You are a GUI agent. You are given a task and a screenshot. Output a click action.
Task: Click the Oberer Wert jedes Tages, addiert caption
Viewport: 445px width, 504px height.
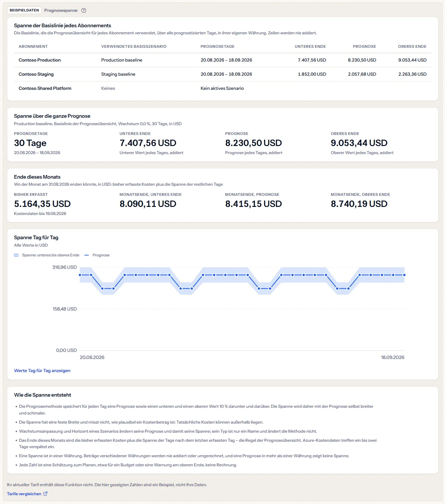tap(362, 153)
